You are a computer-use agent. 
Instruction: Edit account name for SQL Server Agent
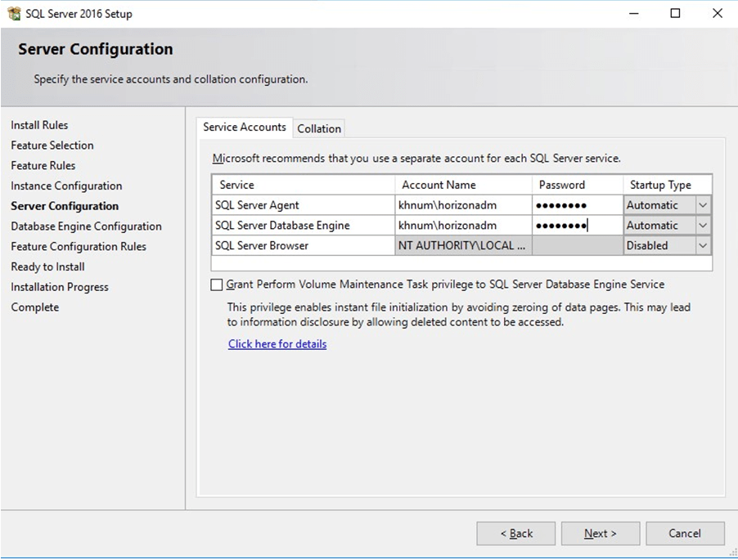pyautogui.click(x=462, y=205)
